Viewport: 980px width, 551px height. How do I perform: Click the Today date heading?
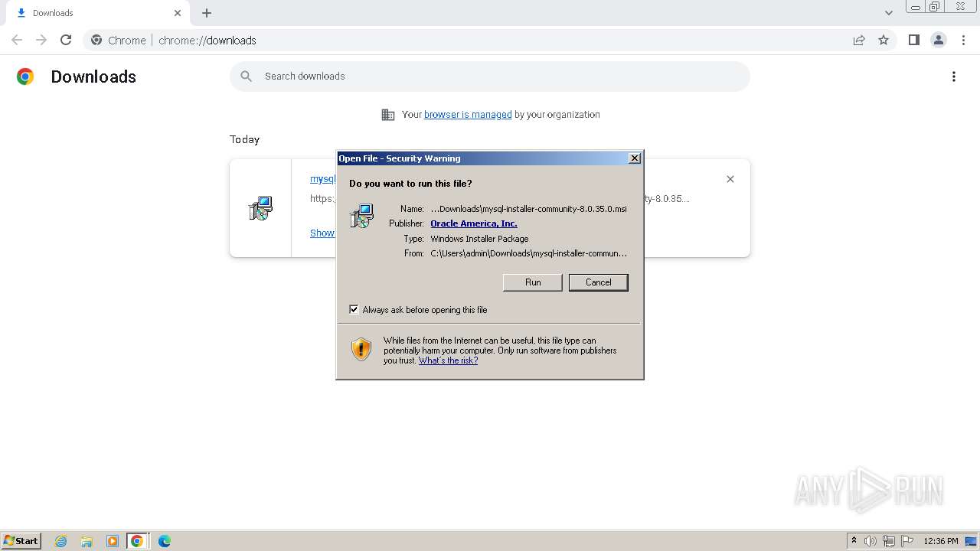(x=244, y=139)
